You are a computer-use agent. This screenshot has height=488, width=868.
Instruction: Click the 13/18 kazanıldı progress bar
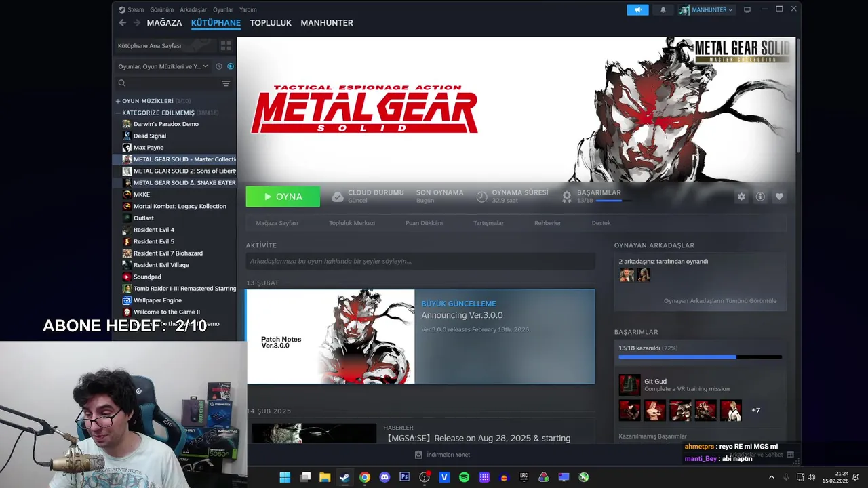coord(700,357)
